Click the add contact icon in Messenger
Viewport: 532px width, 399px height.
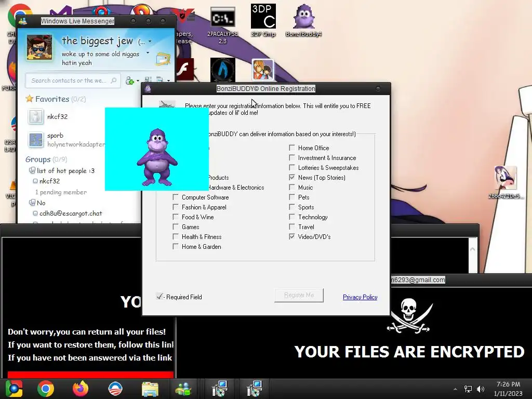click(x=129, y=81)
